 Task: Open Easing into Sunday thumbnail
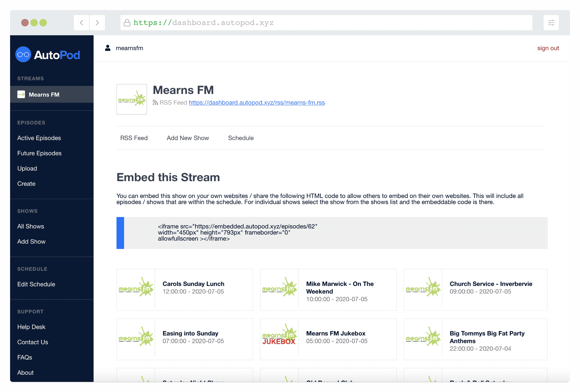136,338
